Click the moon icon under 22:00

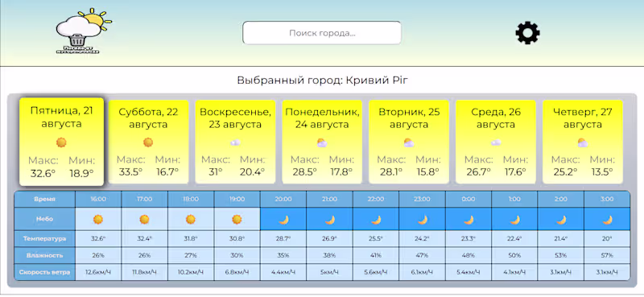click(376, 220)
